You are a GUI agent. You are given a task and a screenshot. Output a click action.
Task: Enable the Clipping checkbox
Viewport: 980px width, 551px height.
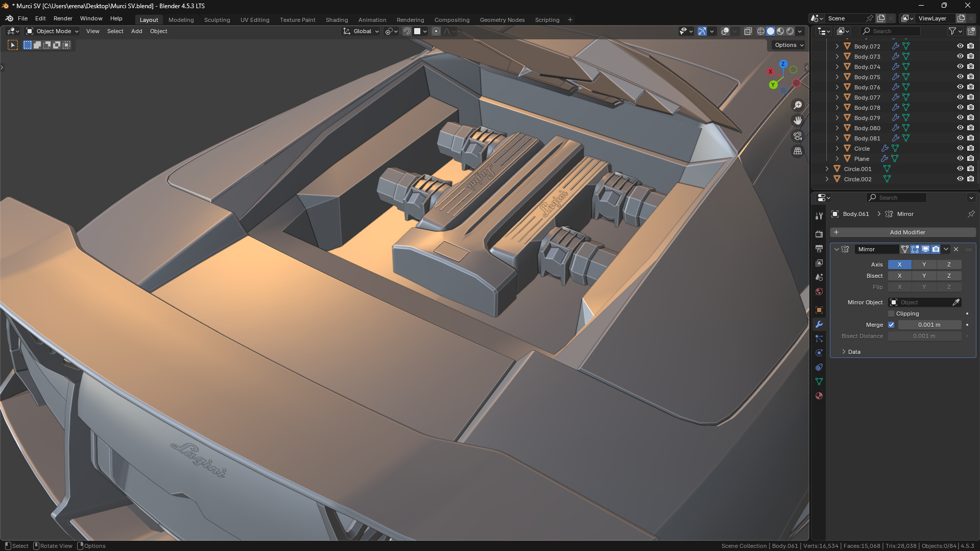[892, 314]
